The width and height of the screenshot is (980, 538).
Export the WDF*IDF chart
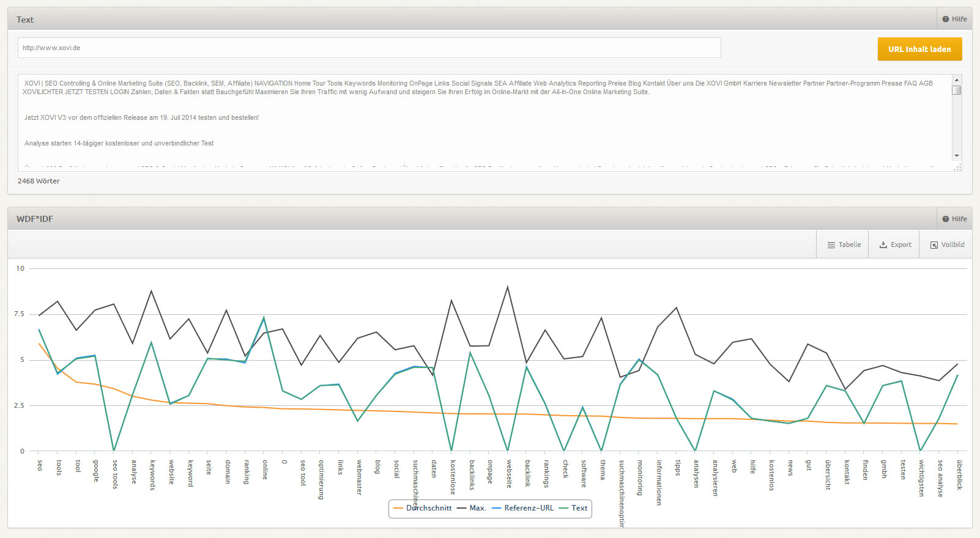[895, 245]
